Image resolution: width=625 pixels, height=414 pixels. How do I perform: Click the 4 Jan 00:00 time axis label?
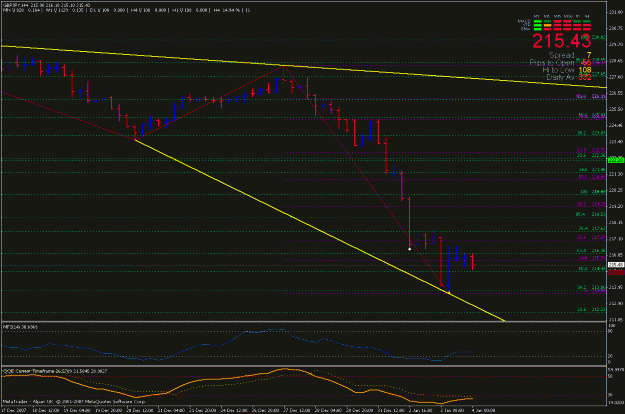[x=483, y=410]
